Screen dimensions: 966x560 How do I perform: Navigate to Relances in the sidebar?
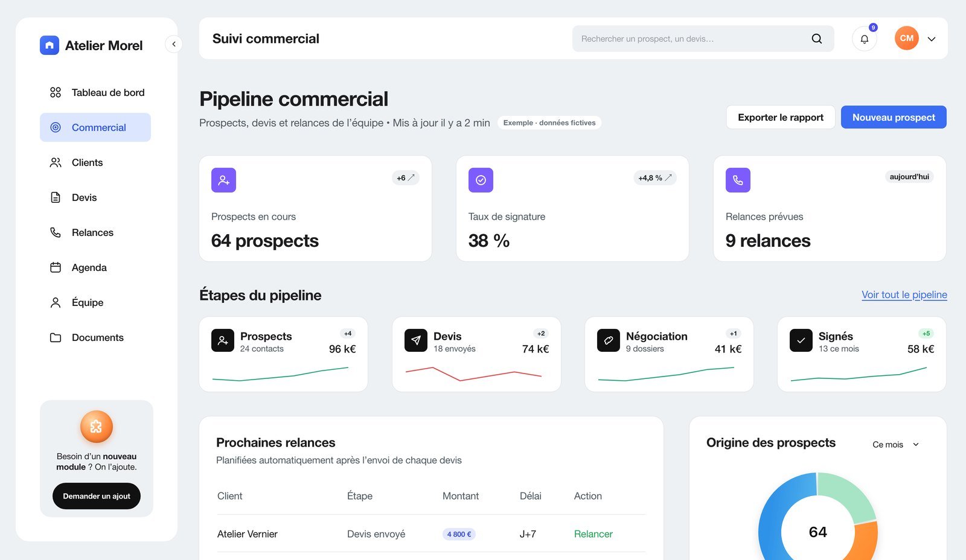(95, 232)
